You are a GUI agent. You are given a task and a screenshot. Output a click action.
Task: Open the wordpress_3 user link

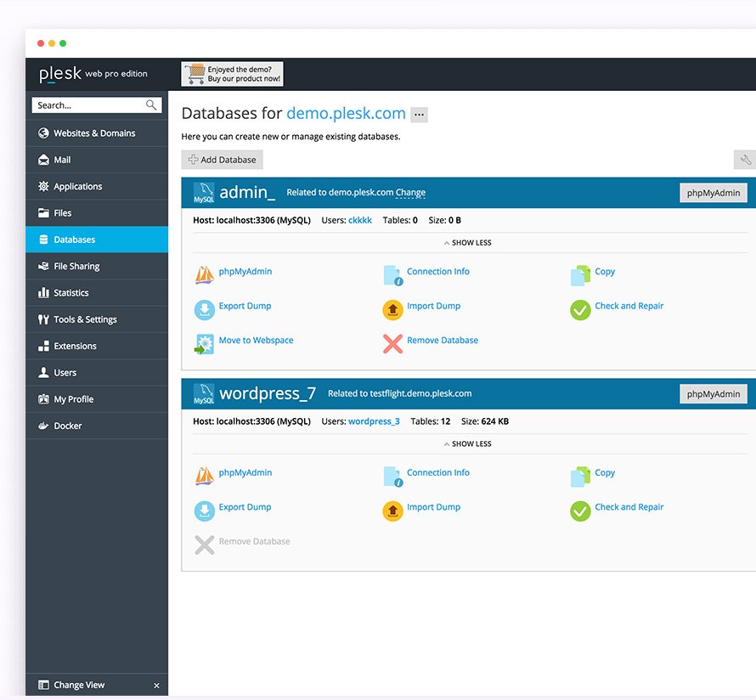click(374, 421)
